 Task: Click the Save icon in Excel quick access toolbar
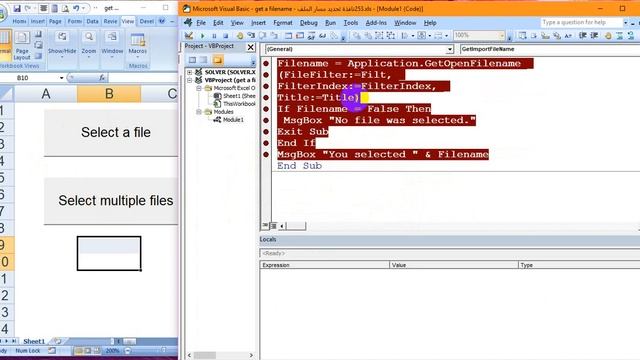pos(17,8)
